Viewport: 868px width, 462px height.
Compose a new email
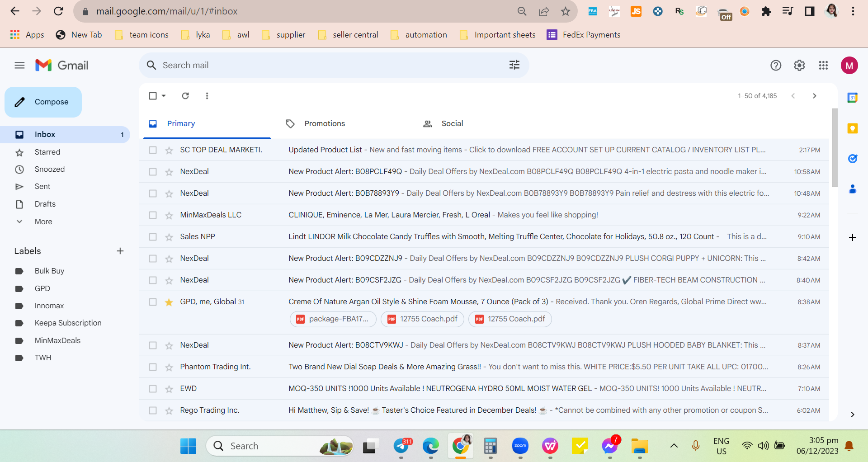click(43, 102)
